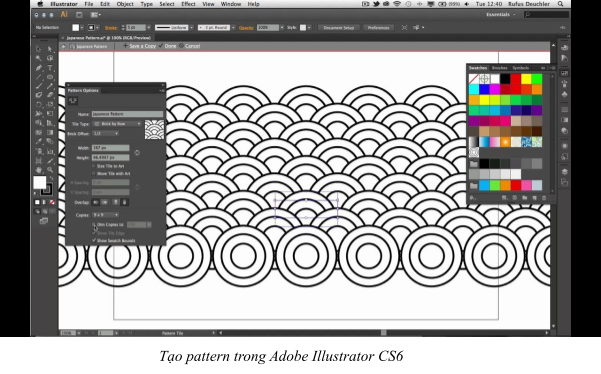Click the Wi-Fi icon in the menu bar

pyautogui.click(x=397, y=4)
